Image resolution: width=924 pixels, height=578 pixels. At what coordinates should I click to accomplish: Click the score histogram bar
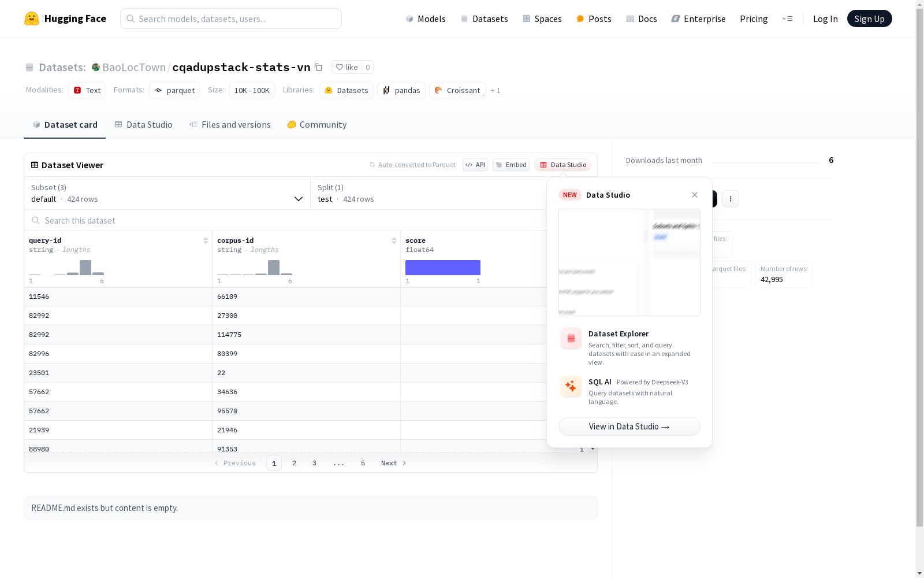pyautogui.click(x=443, y=268)
